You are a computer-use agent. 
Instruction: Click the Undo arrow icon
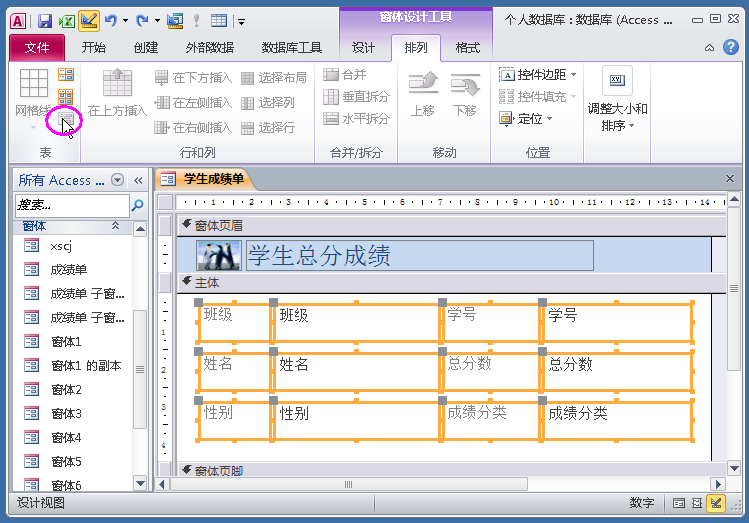click(x=110, y=20)
